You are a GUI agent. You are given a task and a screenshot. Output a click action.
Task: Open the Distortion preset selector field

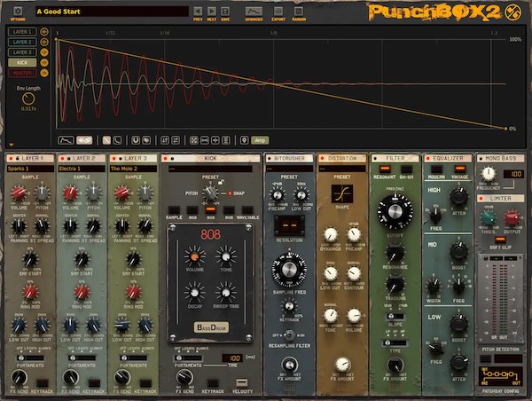click(342, 169)
